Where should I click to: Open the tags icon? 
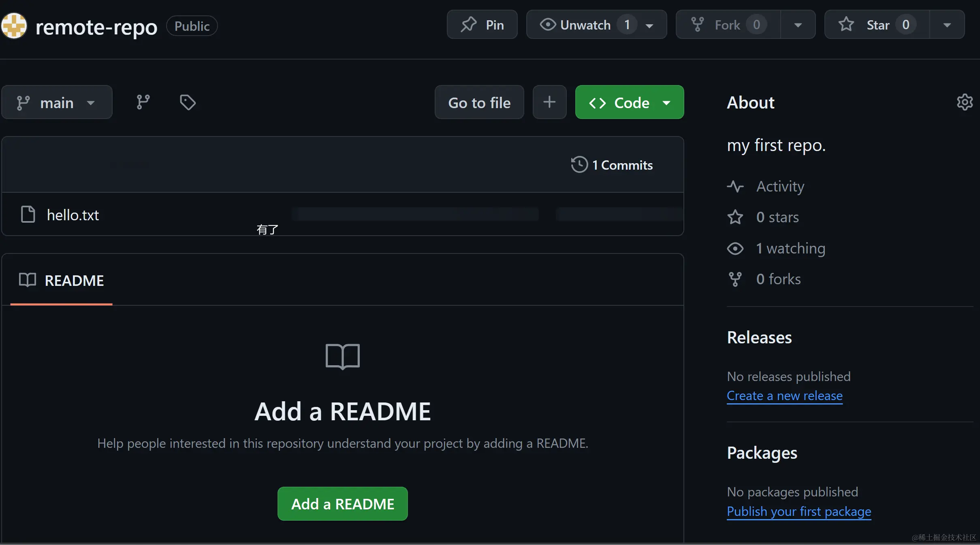188,102
